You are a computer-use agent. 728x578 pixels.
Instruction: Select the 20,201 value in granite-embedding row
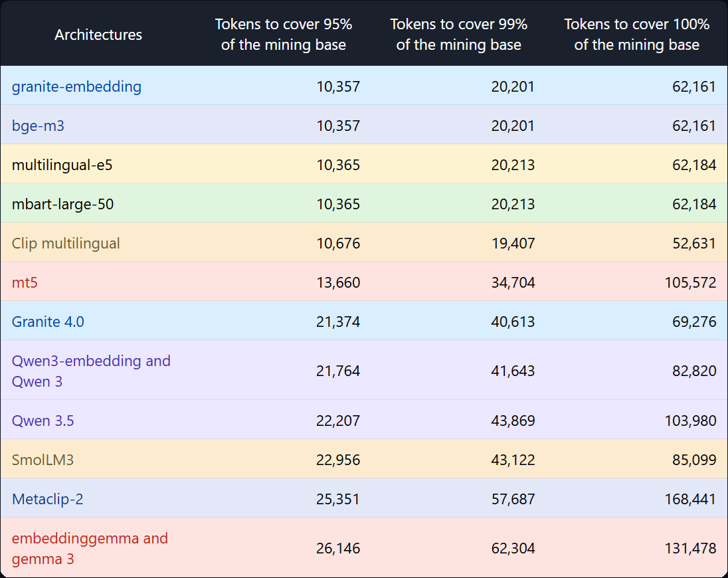click(513, 87)
